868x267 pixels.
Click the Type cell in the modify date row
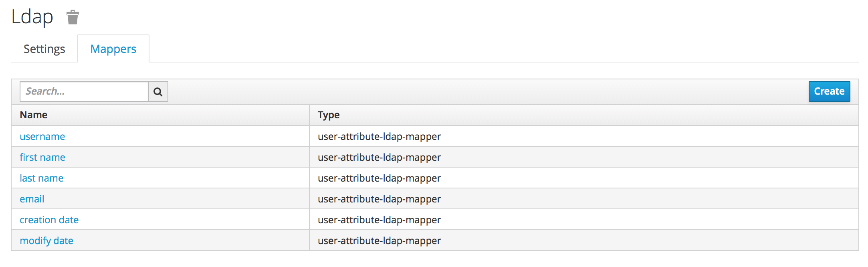pos(379,241)
